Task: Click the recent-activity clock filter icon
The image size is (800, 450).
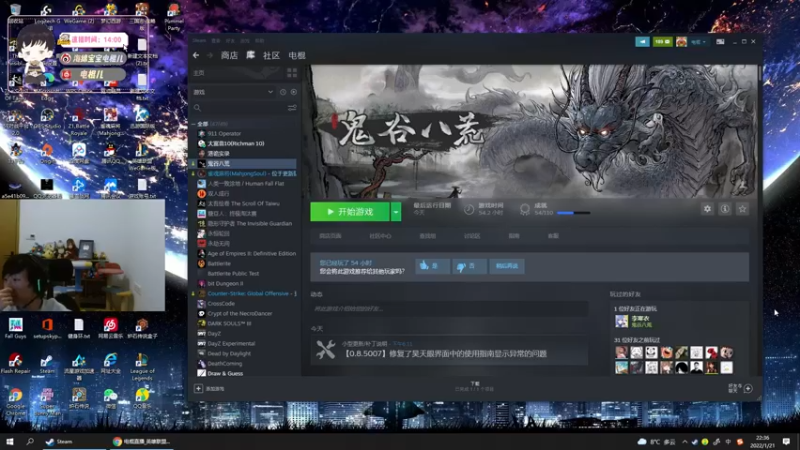Action: click(283, 92)
